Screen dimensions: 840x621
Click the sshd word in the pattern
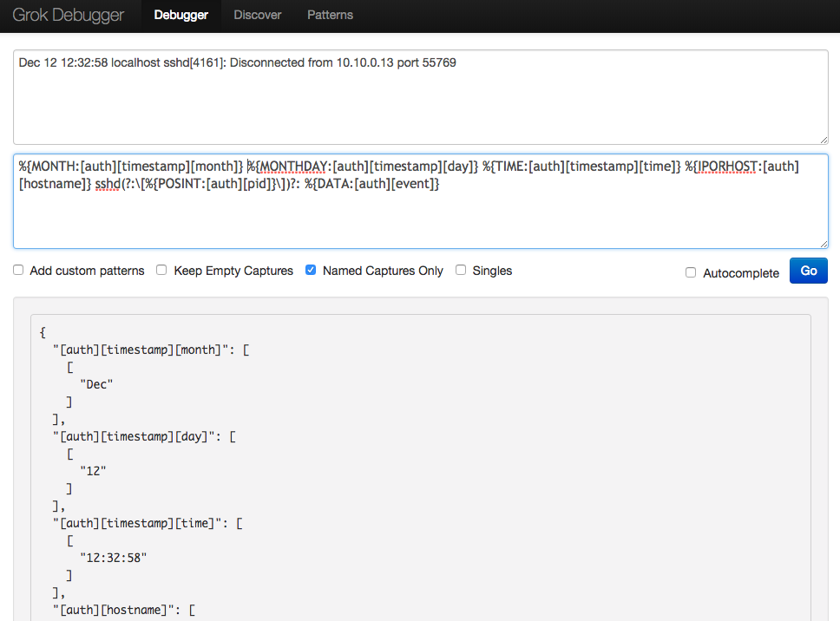point(108,184)
